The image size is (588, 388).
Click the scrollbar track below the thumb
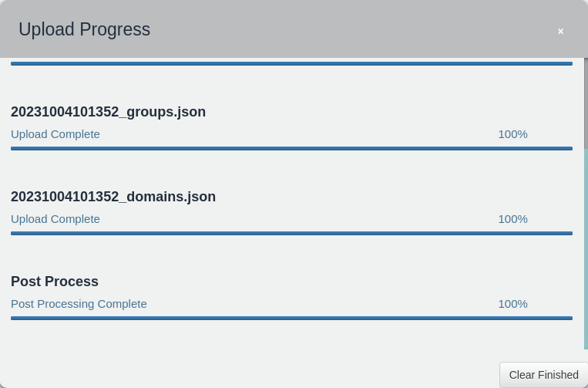(x=586, y=249)
